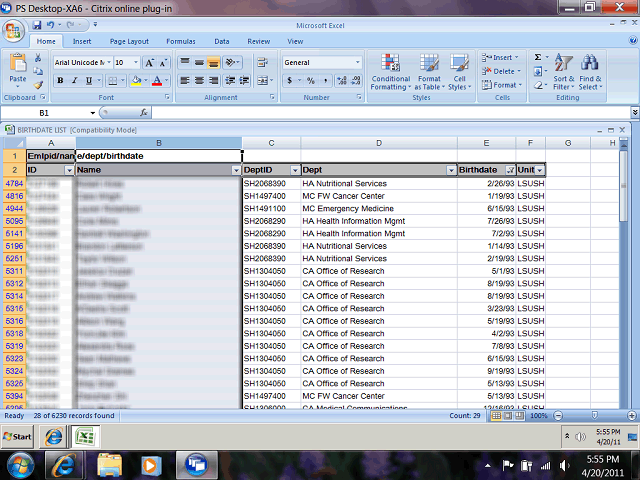Toggle underline formatting in Font group
Screen dimensions: 640x480
pos(88,80)
